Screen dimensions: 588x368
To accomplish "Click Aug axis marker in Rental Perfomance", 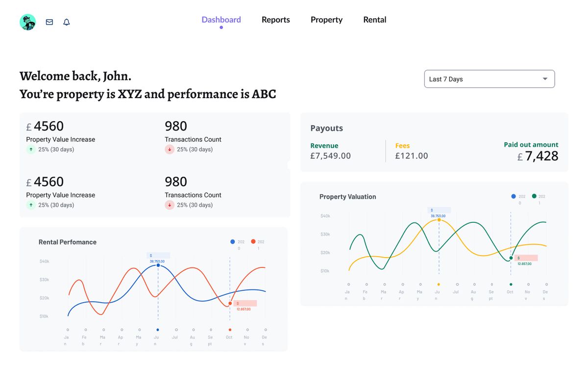I will [194, 330].
